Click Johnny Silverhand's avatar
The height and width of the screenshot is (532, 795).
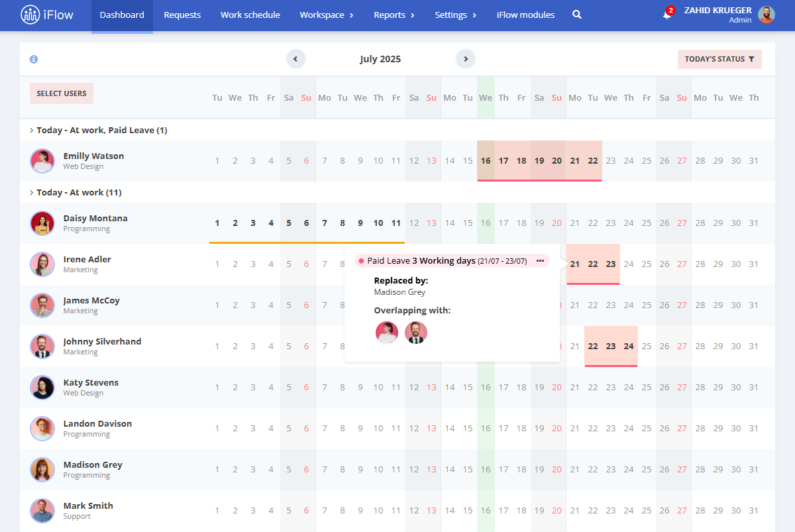pos(42,346)
